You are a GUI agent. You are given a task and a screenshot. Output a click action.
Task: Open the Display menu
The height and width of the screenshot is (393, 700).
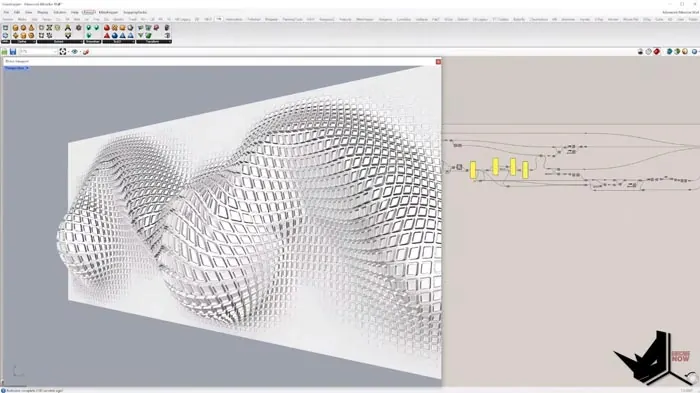pos(42,12)
